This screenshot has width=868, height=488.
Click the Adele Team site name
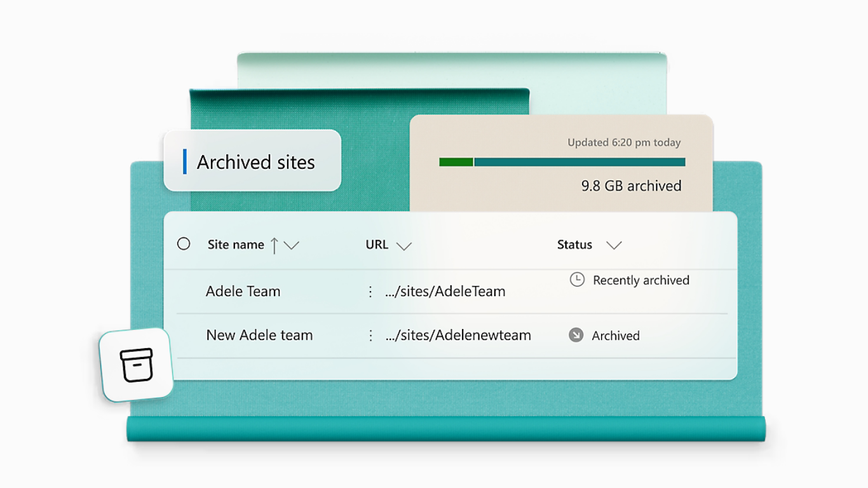coord(243,292)
